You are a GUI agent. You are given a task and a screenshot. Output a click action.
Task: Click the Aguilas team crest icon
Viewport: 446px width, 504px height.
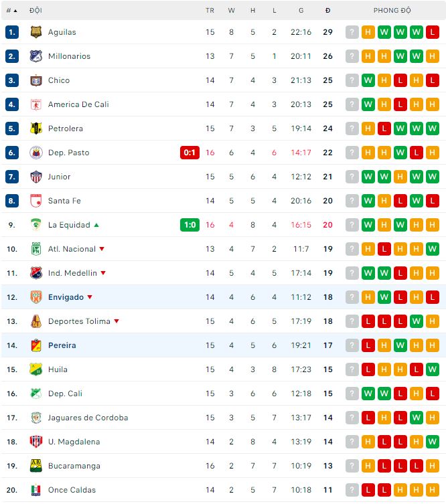point(36,32)
